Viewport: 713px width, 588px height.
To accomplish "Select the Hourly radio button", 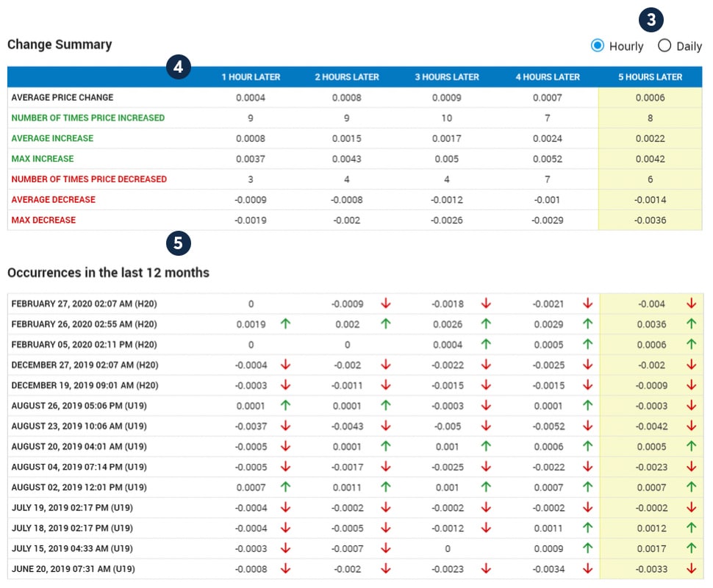I will click(598, 46).
